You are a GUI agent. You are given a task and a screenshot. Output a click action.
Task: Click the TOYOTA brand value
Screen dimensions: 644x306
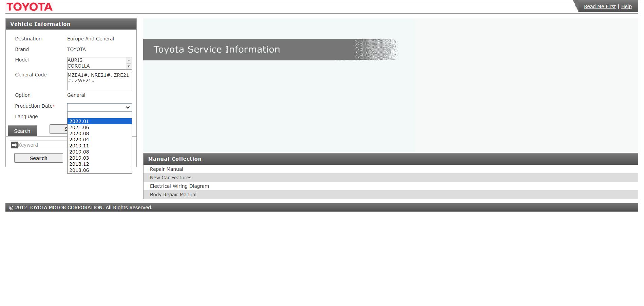pos(76,49)
